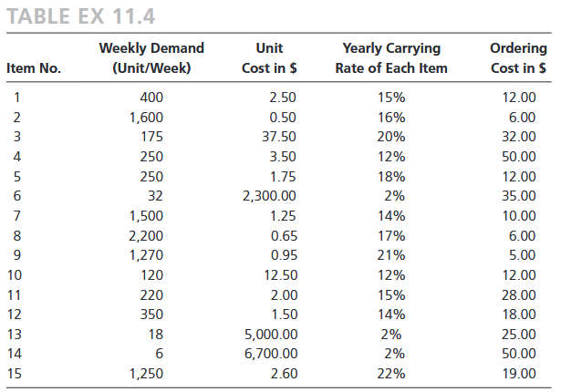The height and width of the screenshot is (392, 561).
Task: Select the ordering cost value 32.00
Action: (519, 136)
